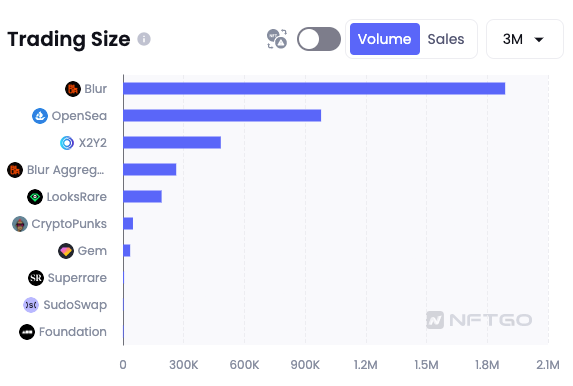Click the Blur Aggregator logo icon
This screenshot has height=386, width=573.
click(x=15, y=170)
